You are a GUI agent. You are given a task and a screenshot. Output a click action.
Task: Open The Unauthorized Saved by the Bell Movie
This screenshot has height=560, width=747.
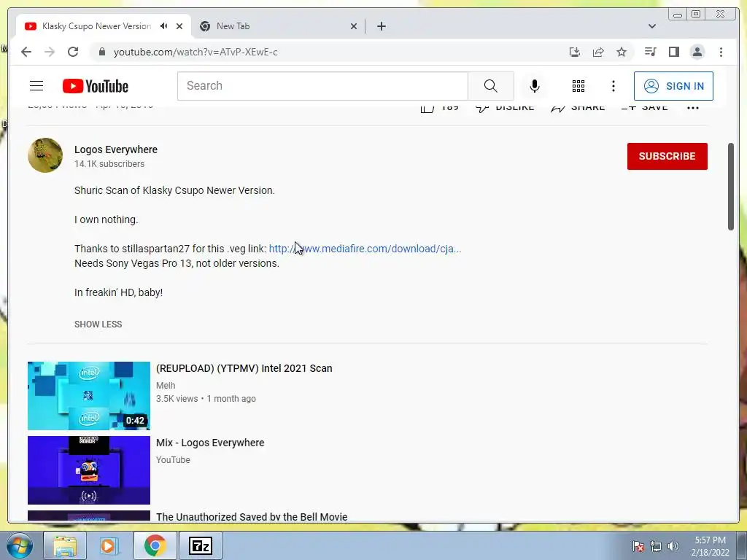tap(252, 517)
